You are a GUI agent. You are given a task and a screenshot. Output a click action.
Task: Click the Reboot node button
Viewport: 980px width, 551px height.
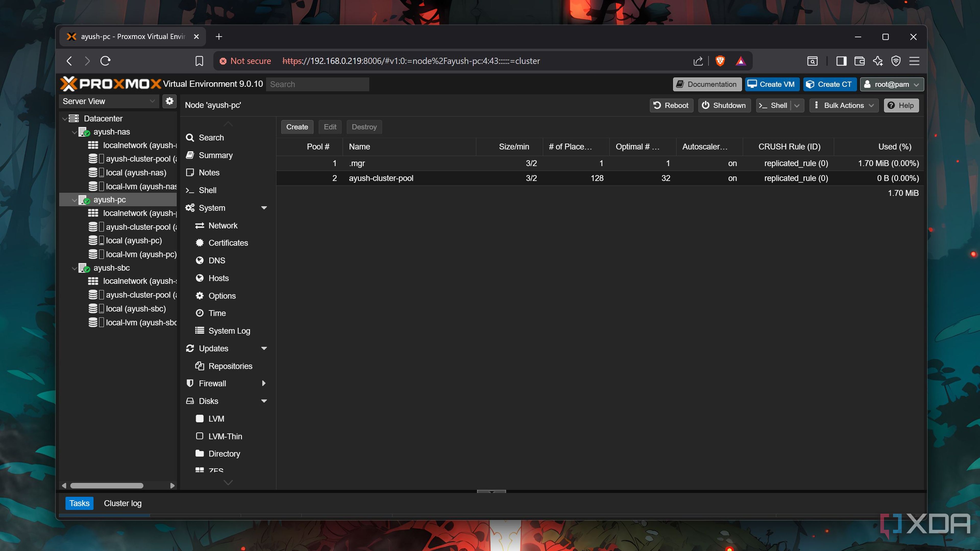(x=671, y=105)
